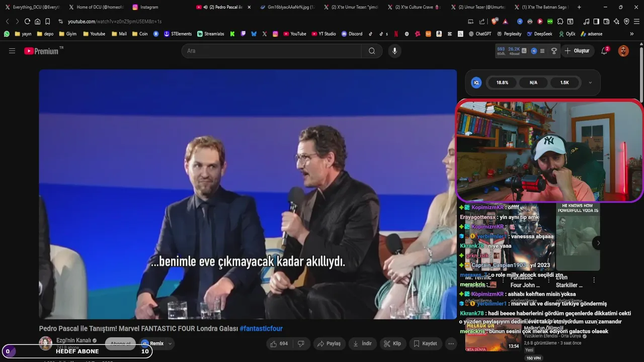This screenshot has width=644, height=362.
Task: Click the vidIQ 18.8% stat pill
Action: tap(502, 82)
